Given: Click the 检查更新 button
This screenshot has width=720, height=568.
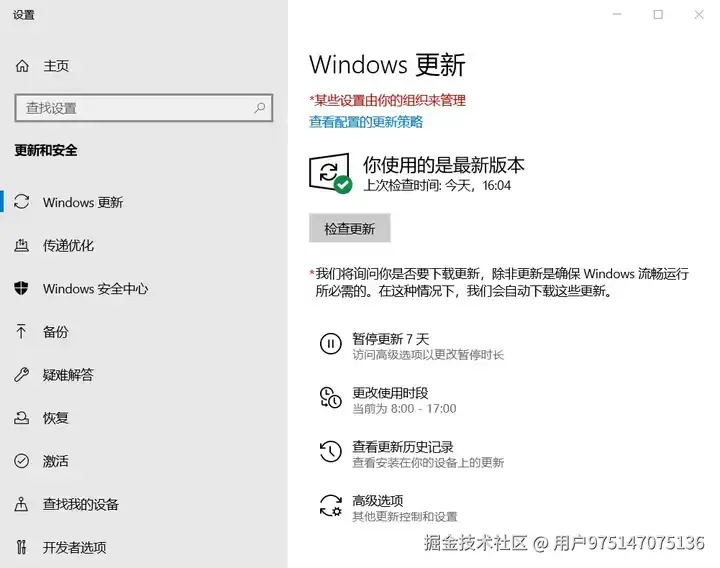Looking at the screenshot, I should [x=349, y=228].
